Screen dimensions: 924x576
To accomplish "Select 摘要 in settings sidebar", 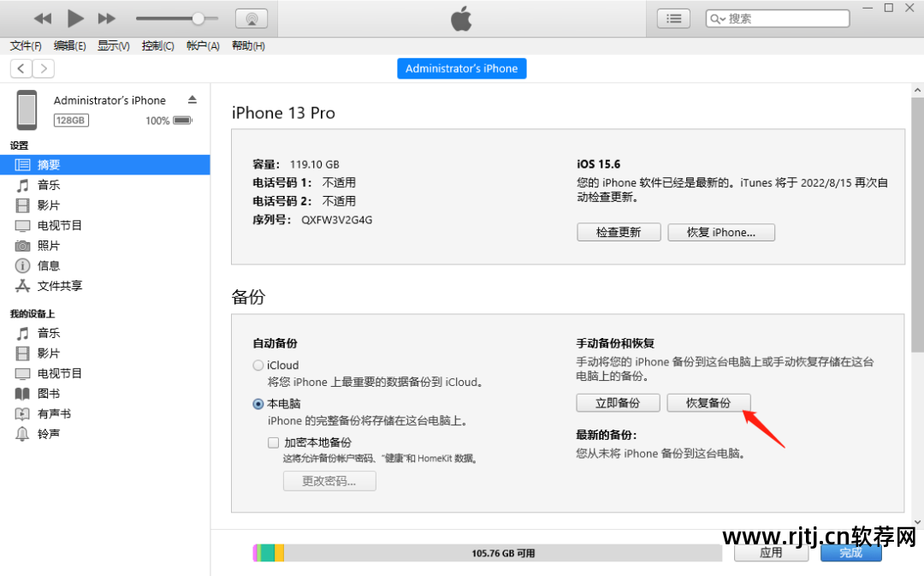I will pyautogui.click(x=105, y=165).
